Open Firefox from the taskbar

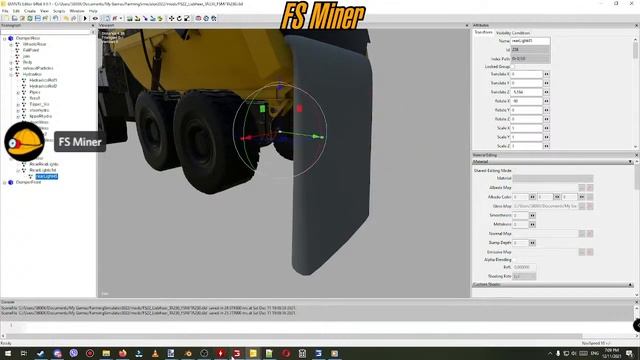click(122, 353)
